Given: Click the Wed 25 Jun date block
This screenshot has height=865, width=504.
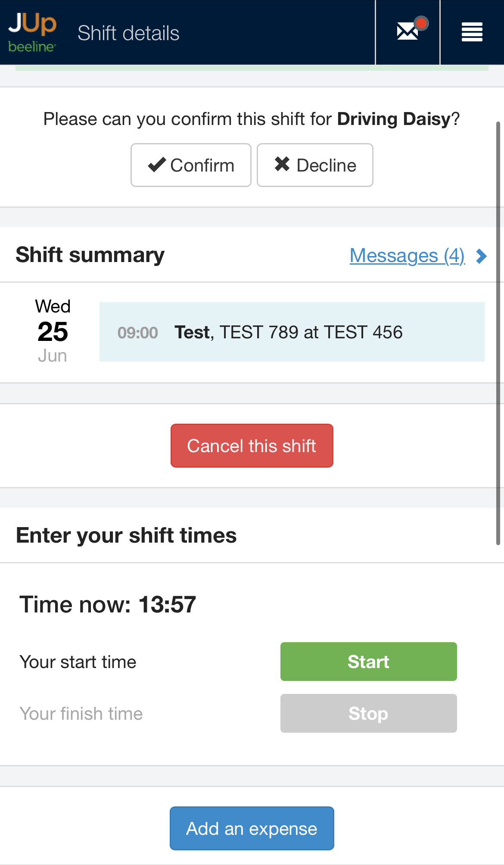Looking at the screenshot, I should [53, 331].
